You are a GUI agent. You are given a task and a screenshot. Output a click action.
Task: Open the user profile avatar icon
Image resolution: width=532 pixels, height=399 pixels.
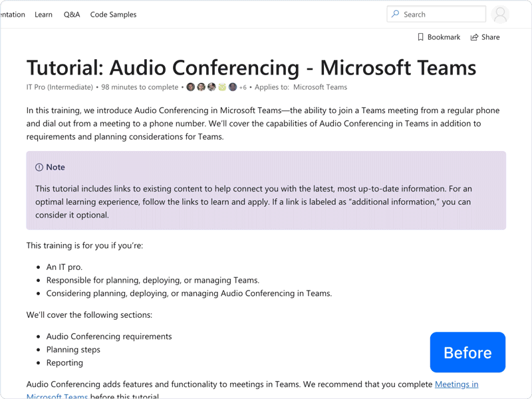pyautogui.click(x=501, y=14)
